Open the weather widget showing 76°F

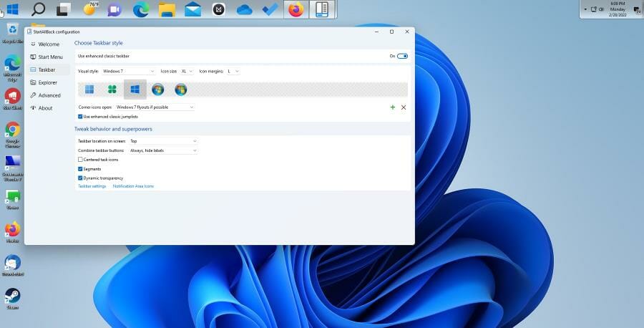[90, 8]
